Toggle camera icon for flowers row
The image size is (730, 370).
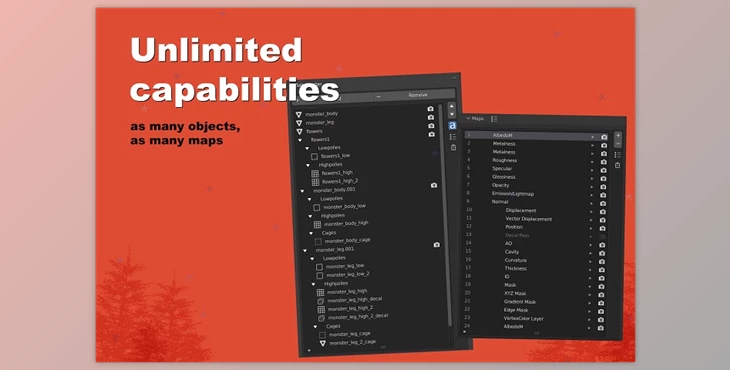[431, 126]
